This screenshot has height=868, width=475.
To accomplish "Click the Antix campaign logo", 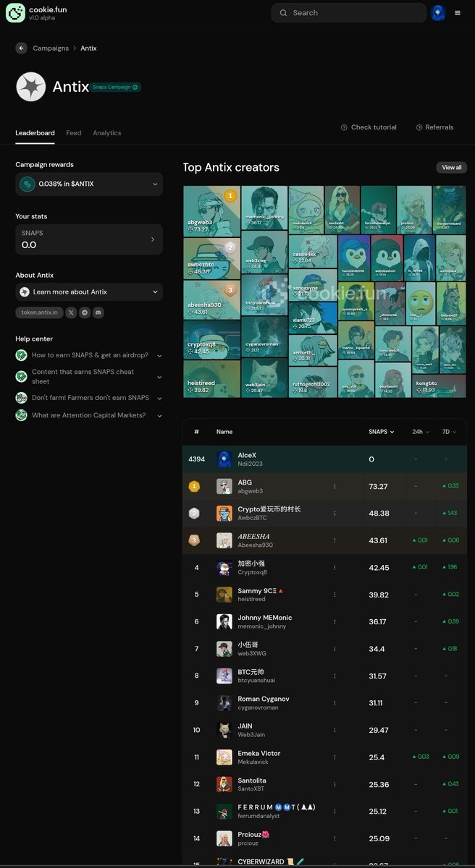I will (31, 87).
